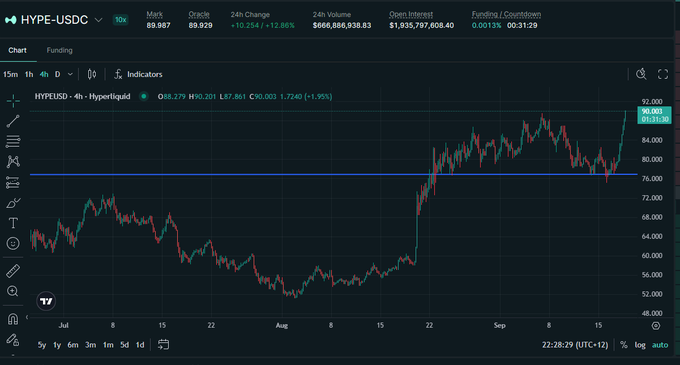680x365 pixels.
Task: Set chart range to 5y
Action: tap(42, 345)
